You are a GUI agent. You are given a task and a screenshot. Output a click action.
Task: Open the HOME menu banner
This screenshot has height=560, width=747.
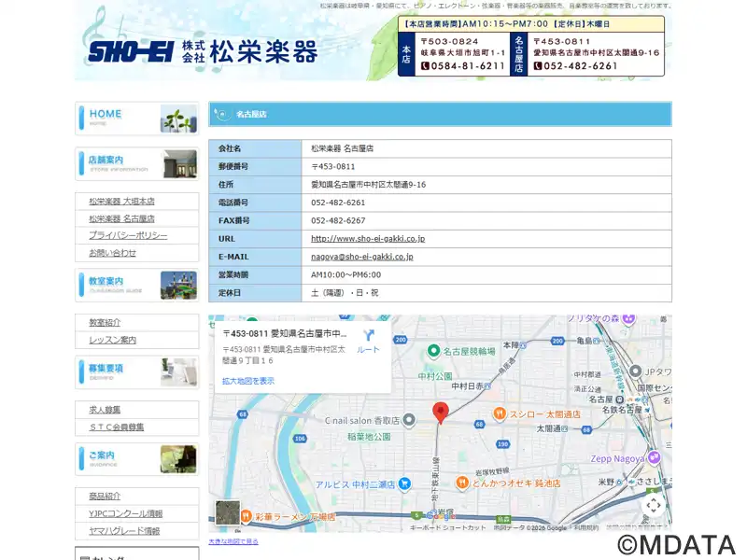[x=136, y=119]
